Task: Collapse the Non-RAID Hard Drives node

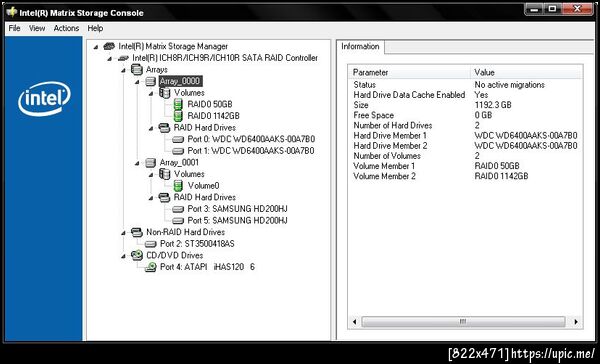Action: coord(123,233)
